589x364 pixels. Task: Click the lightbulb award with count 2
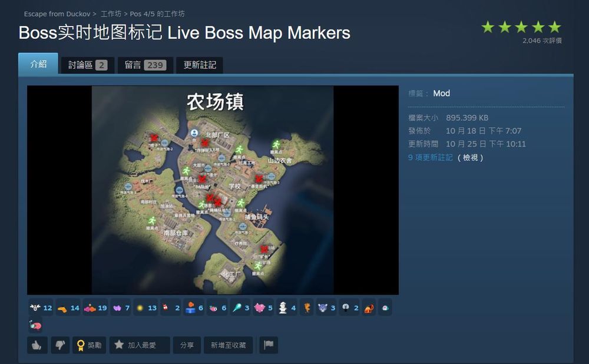pos(349,308)
